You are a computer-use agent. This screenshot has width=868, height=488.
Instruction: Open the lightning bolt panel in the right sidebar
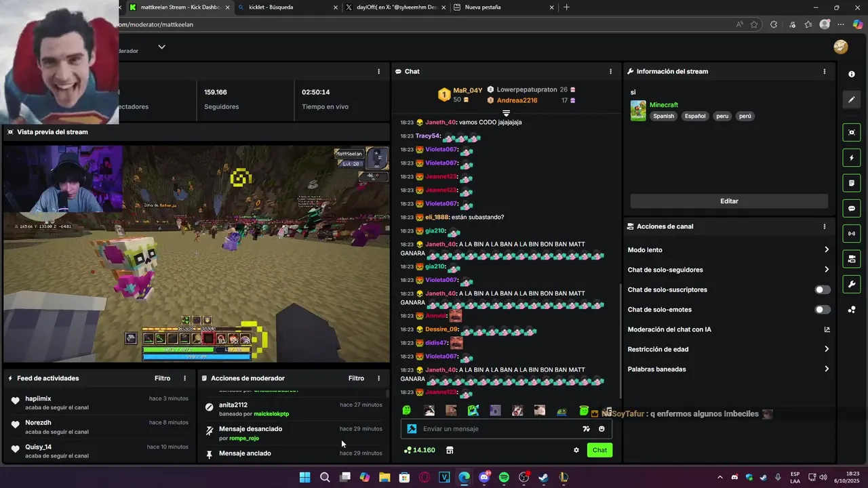[x=852, y=158]
